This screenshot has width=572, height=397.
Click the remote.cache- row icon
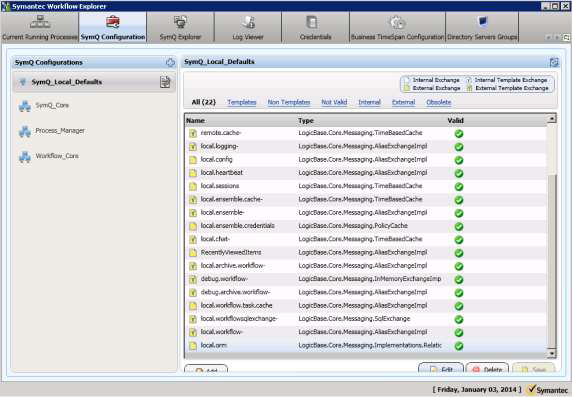(193, 133)
